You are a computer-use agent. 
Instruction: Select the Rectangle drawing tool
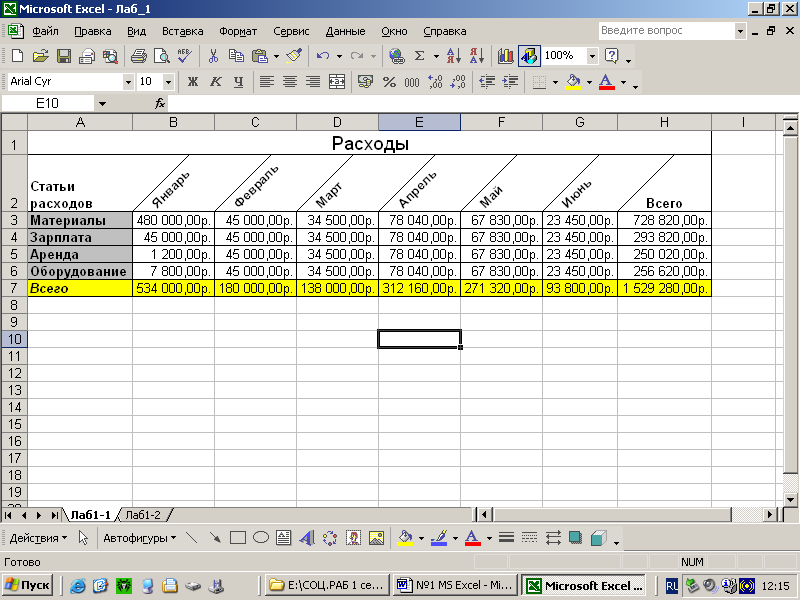coord(238,538)
